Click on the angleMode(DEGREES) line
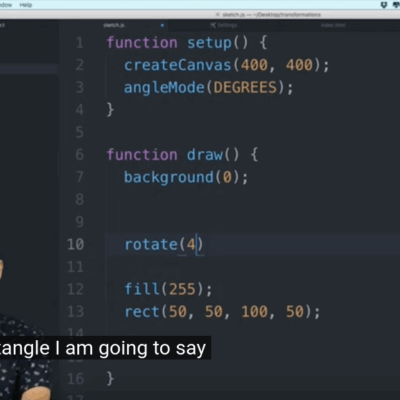This screenshot has width=400, height=400. [x=208, y=87]
